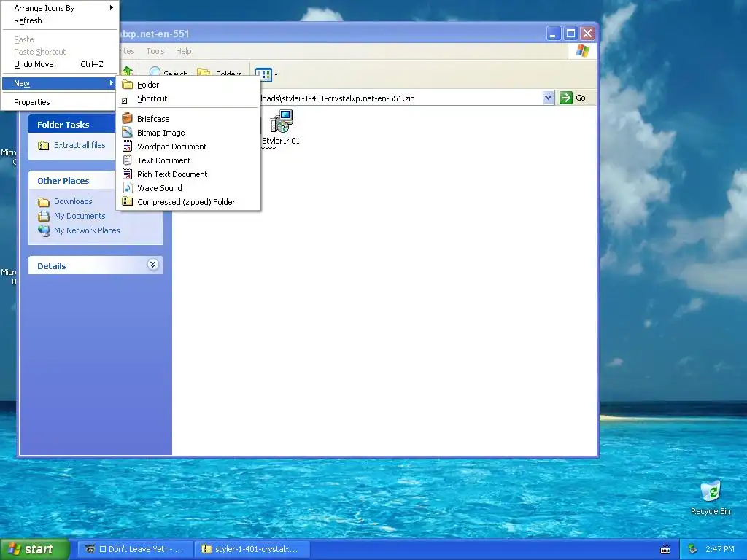Click the keyboard icon in the taskbar
Image resolution: width=747 pixels, height=560 pixels.
[665, 550]
